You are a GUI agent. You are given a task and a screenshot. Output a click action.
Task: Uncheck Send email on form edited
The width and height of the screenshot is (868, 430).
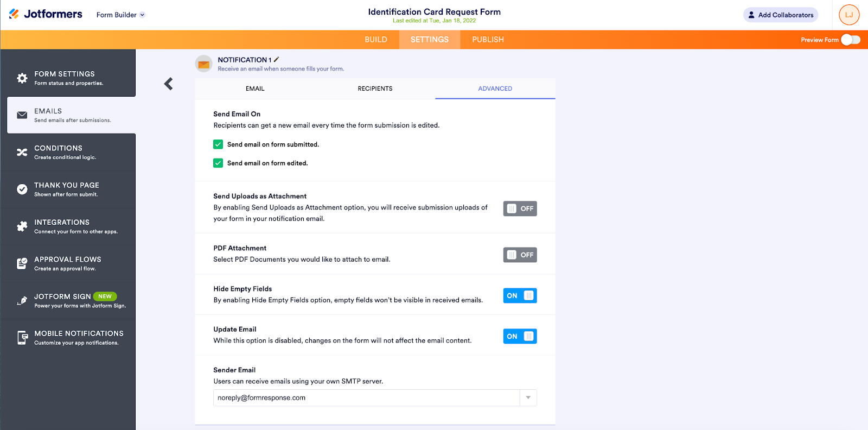pyautogui.click(x=218, y=163)
